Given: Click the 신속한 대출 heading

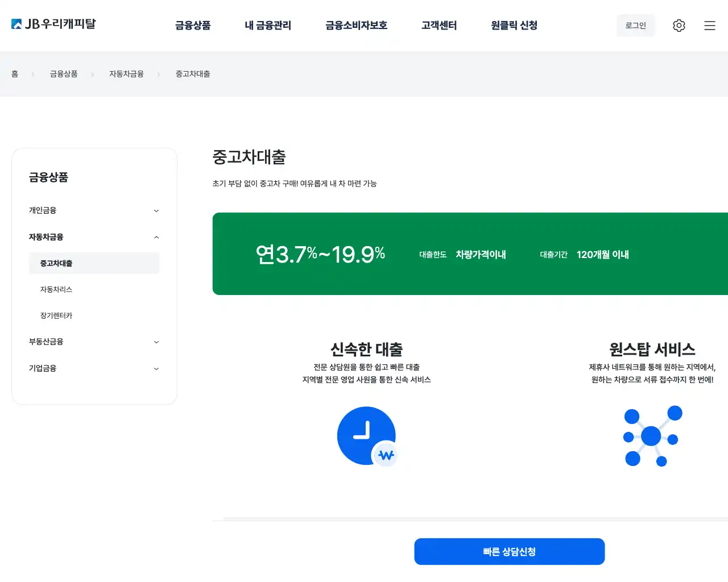Looking at the screenshot, I should [367, 349].
